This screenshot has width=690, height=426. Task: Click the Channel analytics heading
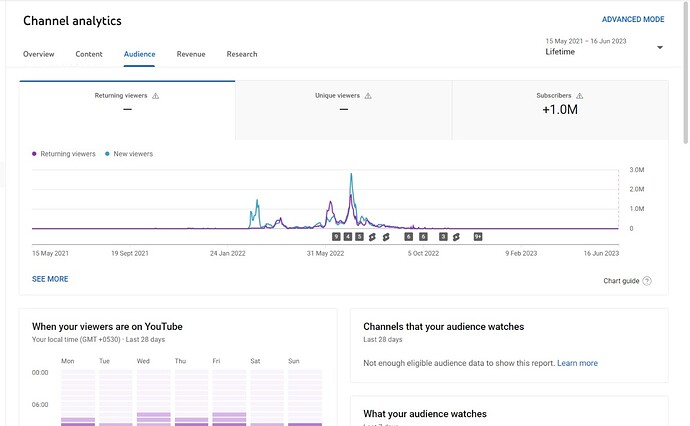coord(72,21)
